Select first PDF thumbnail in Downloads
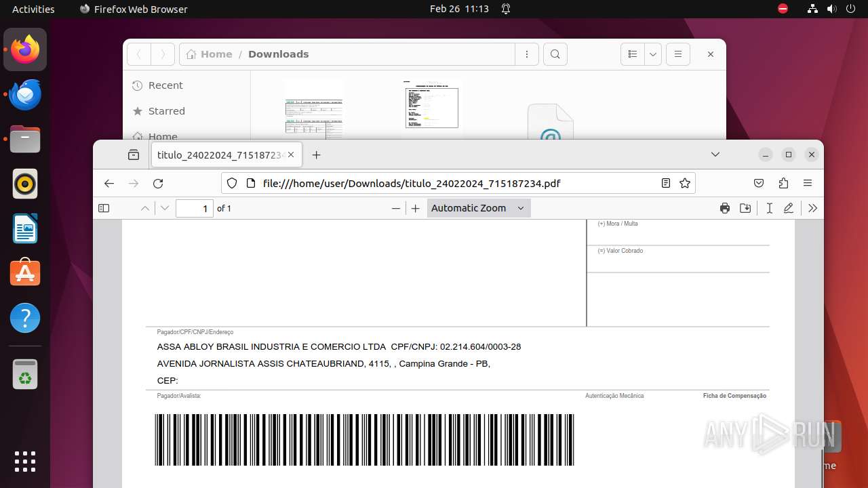Screen dimensions: 868x488 [314, 109]
